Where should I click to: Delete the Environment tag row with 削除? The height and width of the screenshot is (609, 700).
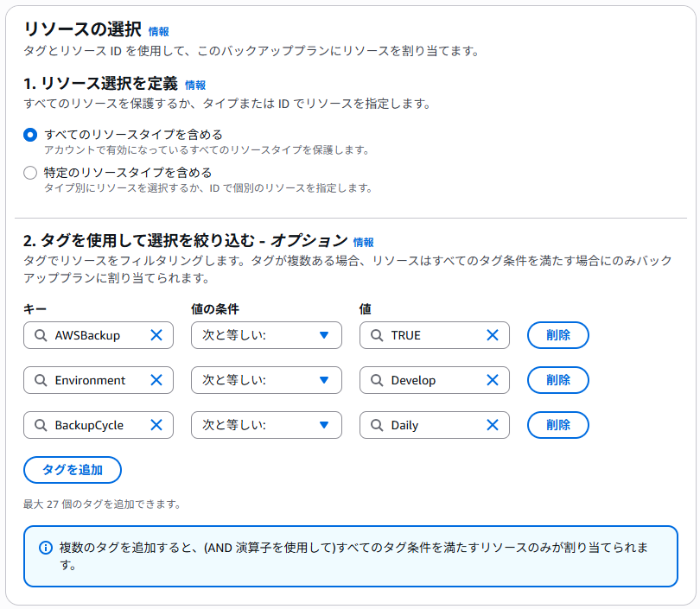[x=557, y=380]
